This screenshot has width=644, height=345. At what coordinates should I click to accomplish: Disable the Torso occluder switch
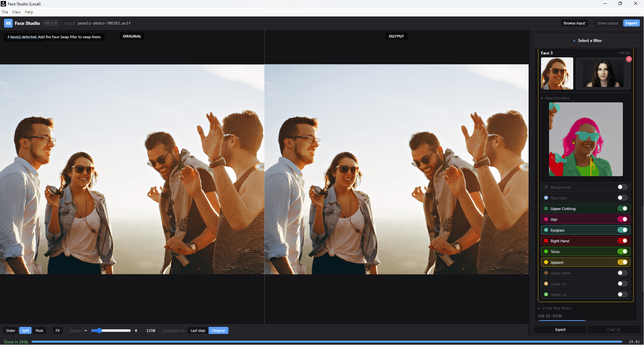click(623, 252)
